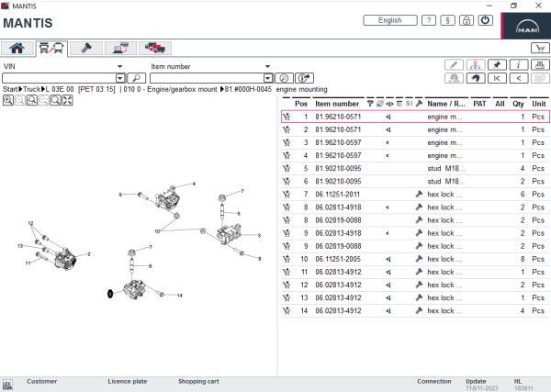The width and height of the screenshot is (551, 392).
Task: Click the plain magnifier reset zoom icon
Action: click(55, 100)
